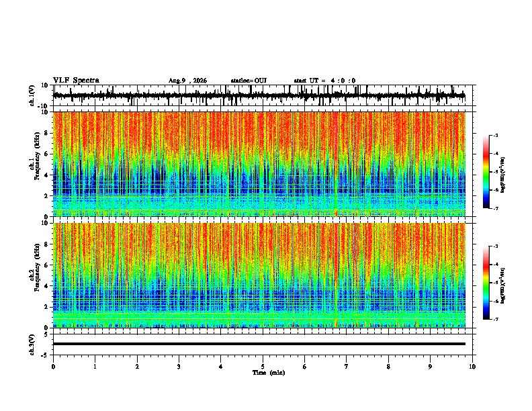
Task: Select the ch.1 "Frequency (kHz)" axis label
Action: 37,156
